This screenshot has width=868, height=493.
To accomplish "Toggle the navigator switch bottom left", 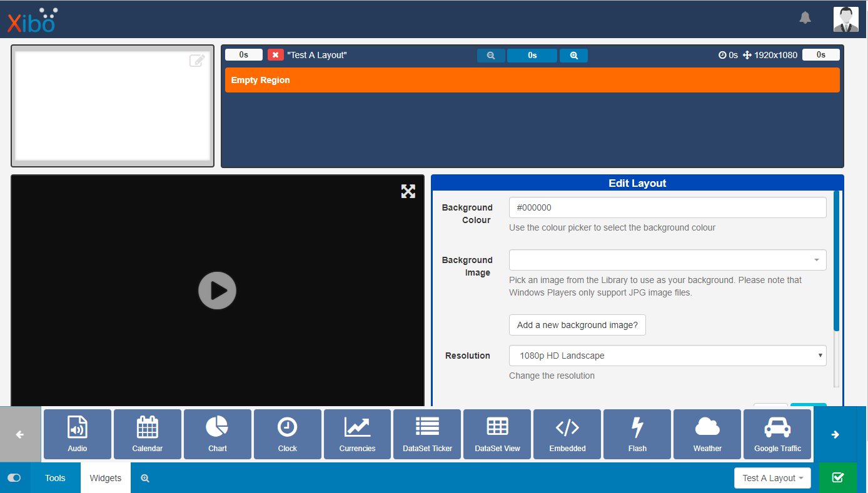I will pos(14,477).
